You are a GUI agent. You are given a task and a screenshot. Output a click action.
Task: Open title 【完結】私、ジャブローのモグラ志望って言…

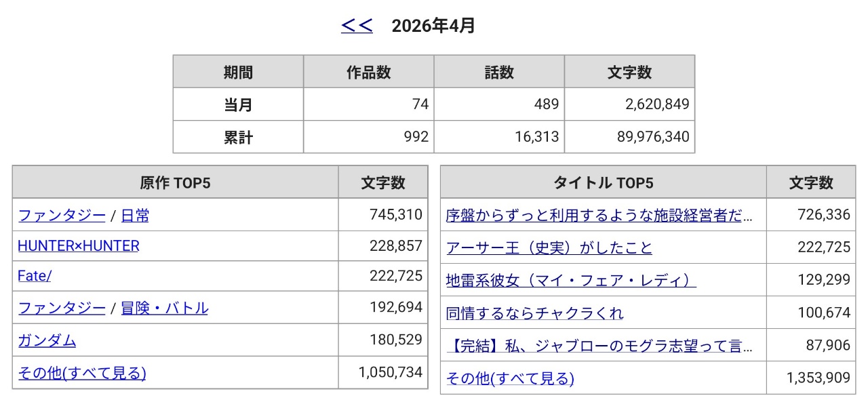599,346
